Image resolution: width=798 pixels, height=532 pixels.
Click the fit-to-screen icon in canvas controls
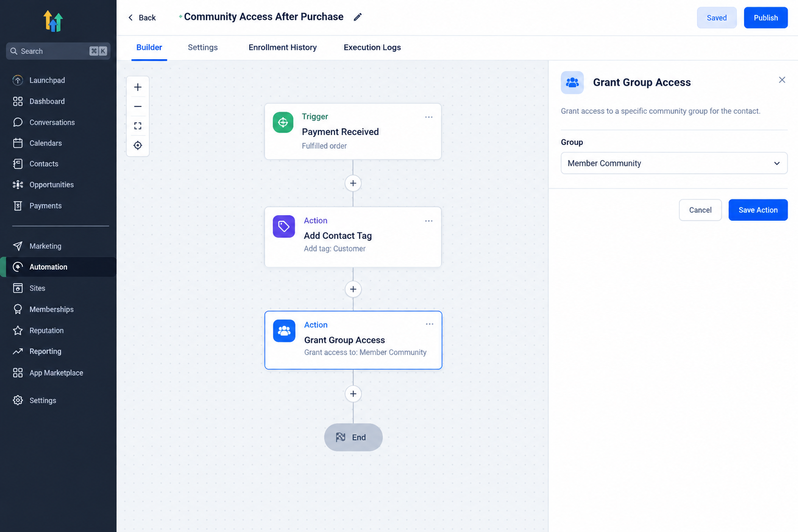[138, 126]
